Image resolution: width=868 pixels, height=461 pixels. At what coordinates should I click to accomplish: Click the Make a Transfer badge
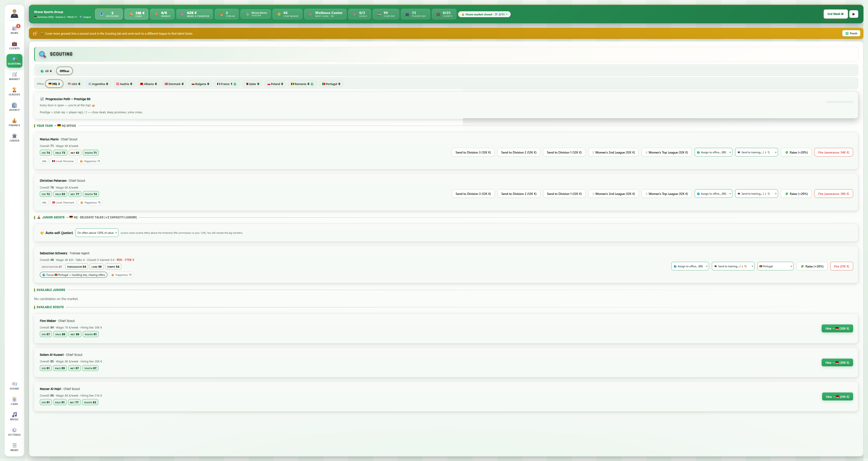point(194,14)
